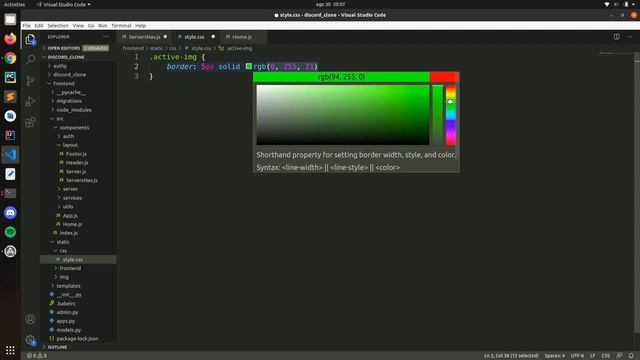The image size is (640, 360).
Task: Open Files manager from the dock
Action: pos(10,19)
